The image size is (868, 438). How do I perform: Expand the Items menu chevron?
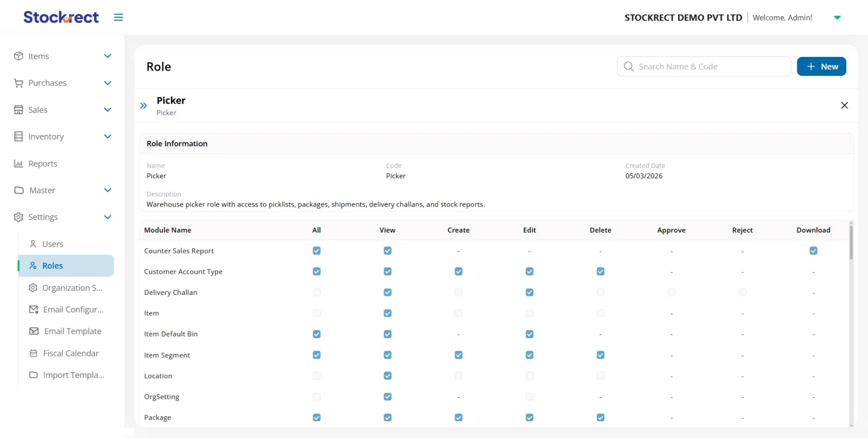(107, 56)
